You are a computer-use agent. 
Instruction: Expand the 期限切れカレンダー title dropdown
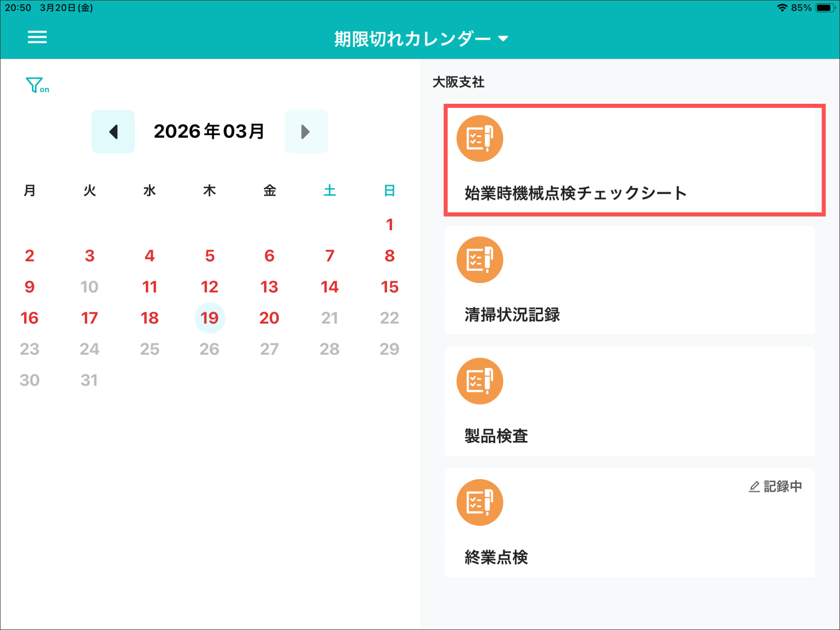[x=421, y=39]
